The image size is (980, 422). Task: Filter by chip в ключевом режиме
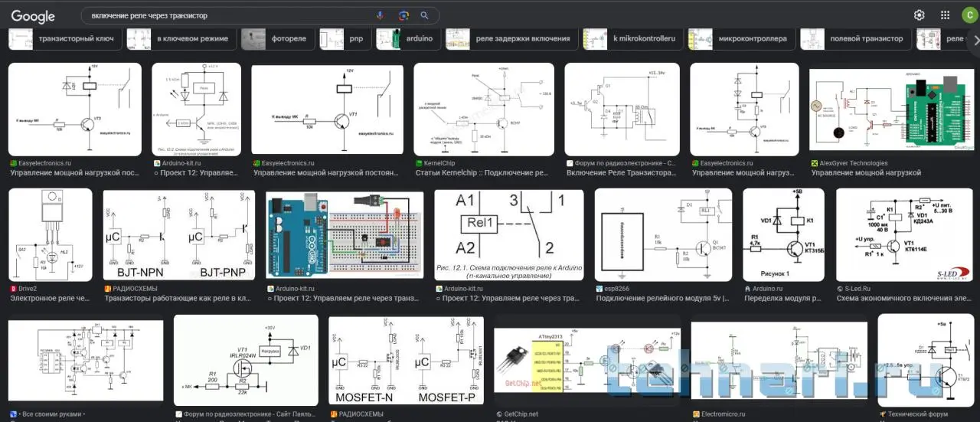coord(180,38)
